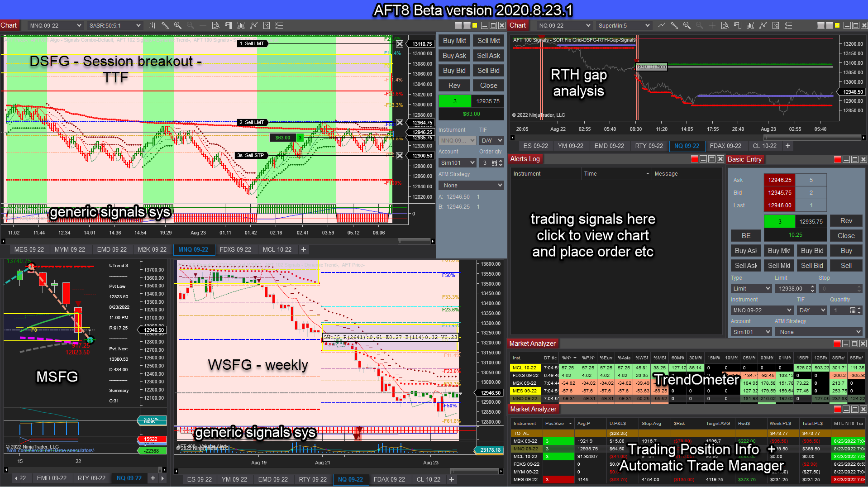Viewport: 868px width, 487px height.
Task: Click the red grid square on Alerts Log header
Action: (x=694, y=159)
